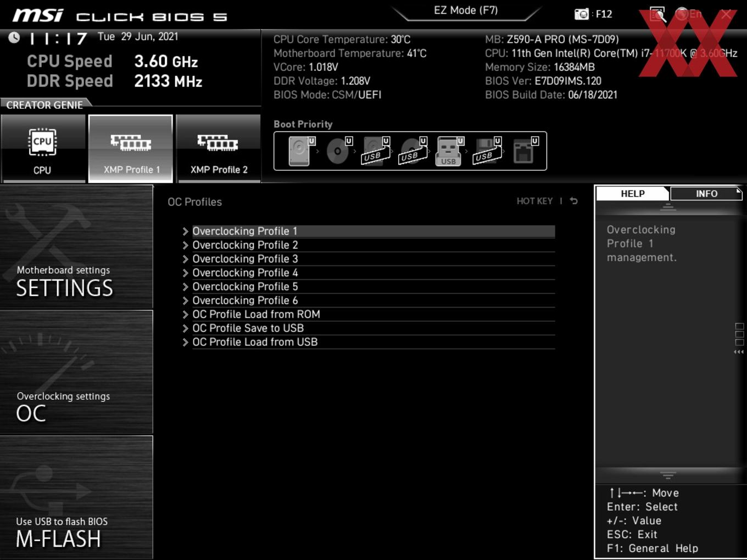Screen dimensions: 747x560
Task: Open the HOT KEY menu
Action: coord(534,201)
